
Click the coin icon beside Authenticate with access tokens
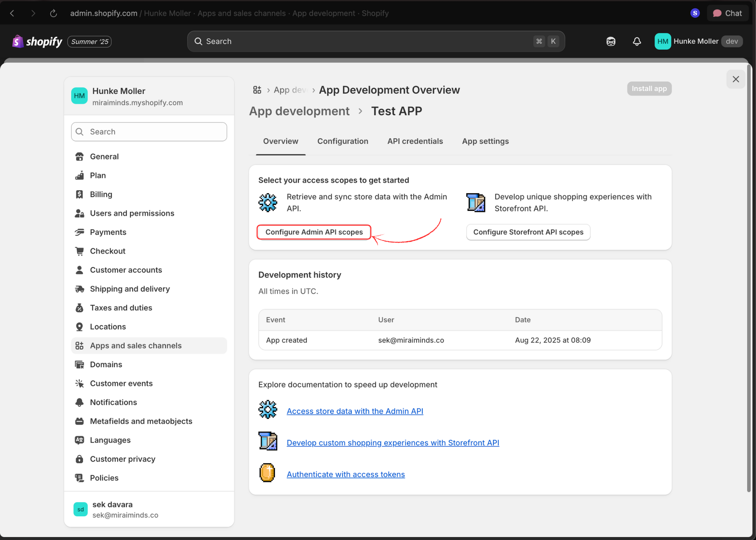click(267, 473)
